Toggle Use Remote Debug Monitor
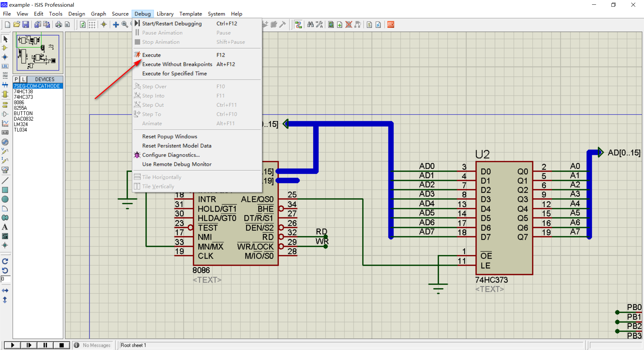 tap(197, 164)
